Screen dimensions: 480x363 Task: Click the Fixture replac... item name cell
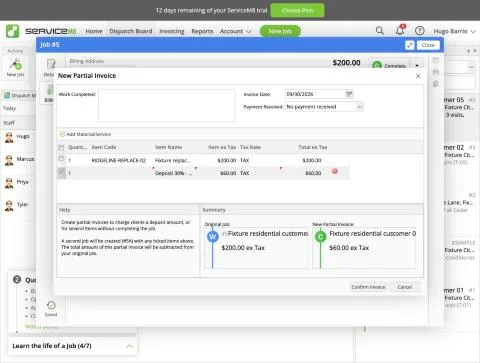tap(173, 160)
